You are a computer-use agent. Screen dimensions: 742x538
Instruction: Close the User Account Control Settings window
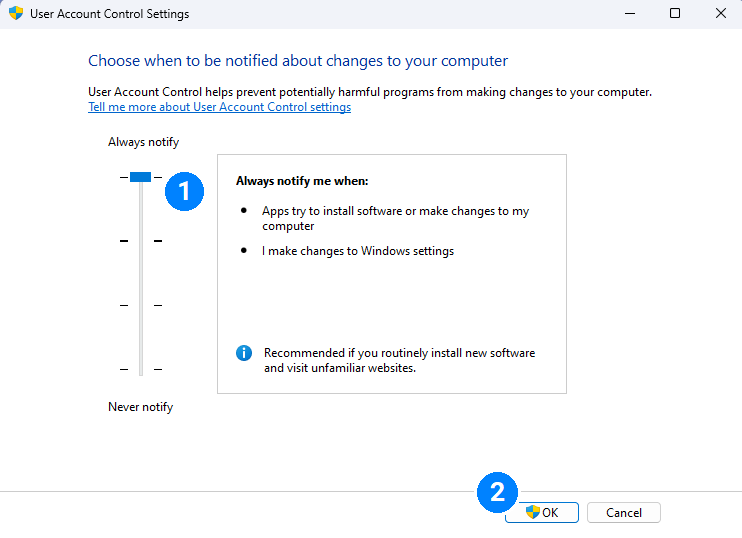click(720, 14)
